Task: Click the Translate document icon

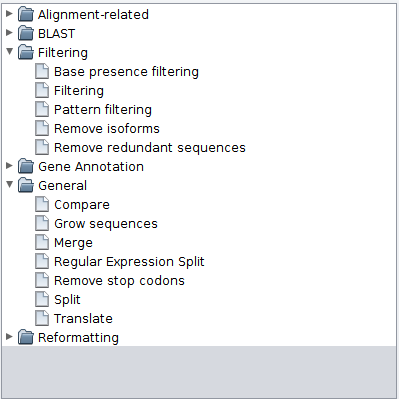Action: 42,318
